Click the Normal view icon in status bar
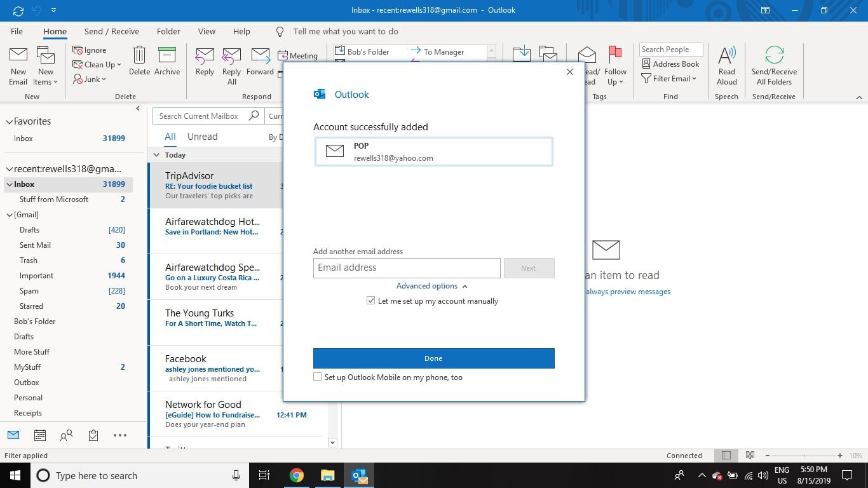The width and height of the screenshot is (868, 488). [x=726, y=456]
